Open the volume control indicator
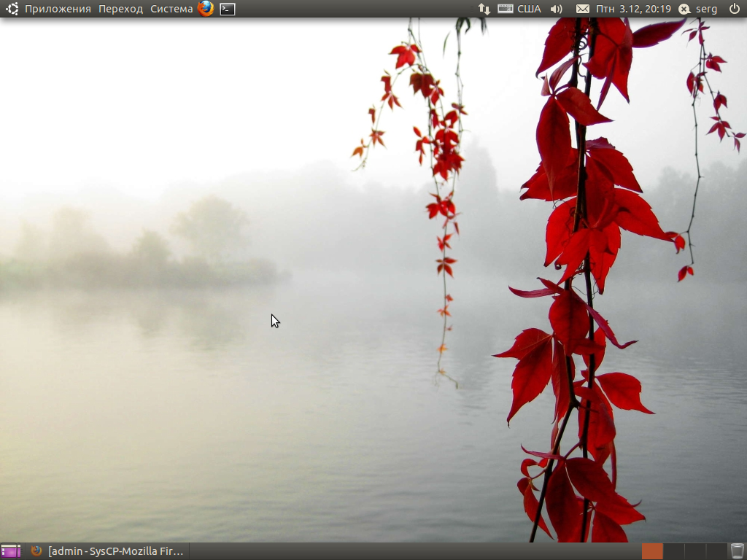 [556, 9]
